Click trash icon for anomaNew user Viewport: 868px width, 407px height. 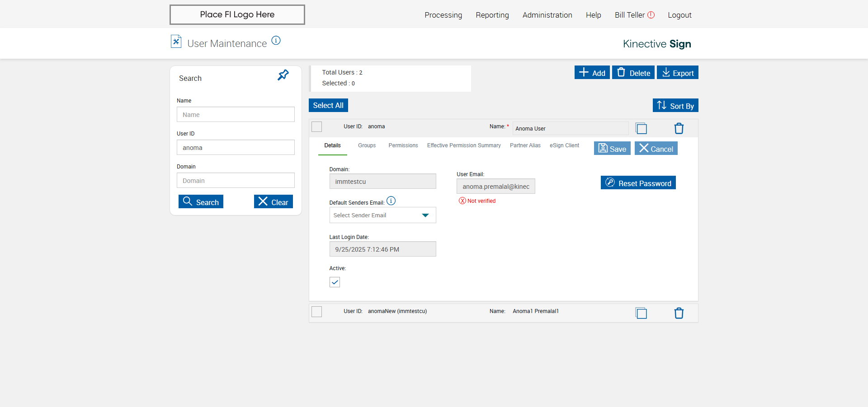[x=679, y=313]
